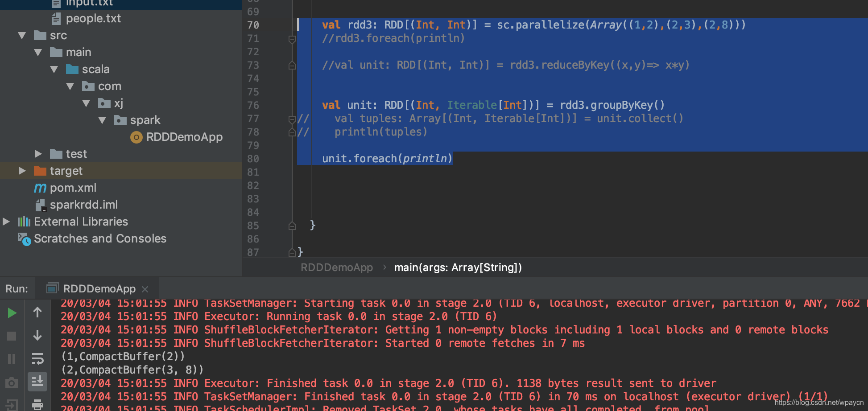The image size is (868, 411).
Task: Toggle scroll to end of console
Action: click(37, 382)
